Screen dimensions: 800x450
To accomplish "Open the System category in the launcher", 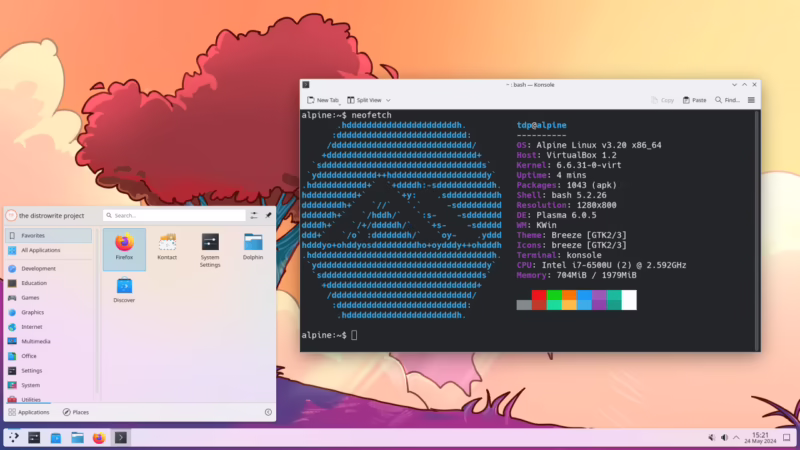I will coord(48,385).
